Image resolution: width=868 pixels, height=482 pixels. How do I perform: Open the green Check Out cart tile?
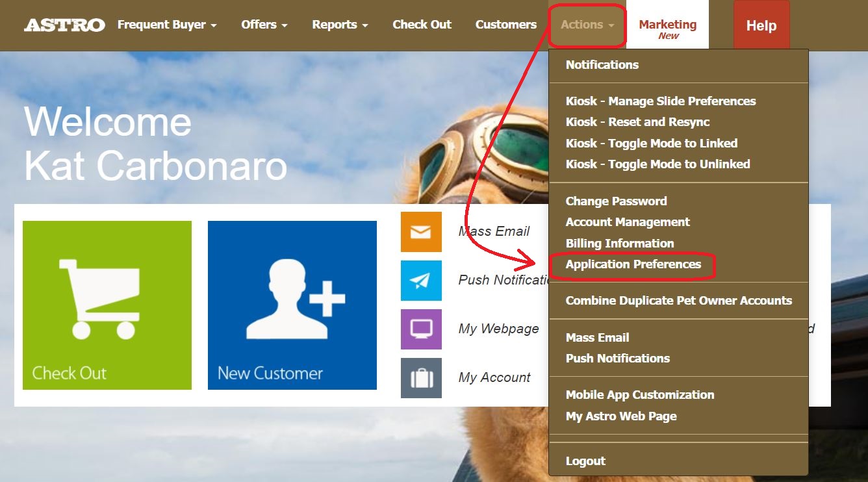(107, 305)
